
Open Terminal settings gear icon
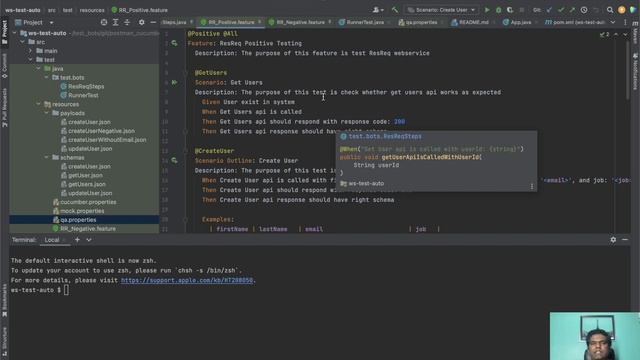point(613,240)
